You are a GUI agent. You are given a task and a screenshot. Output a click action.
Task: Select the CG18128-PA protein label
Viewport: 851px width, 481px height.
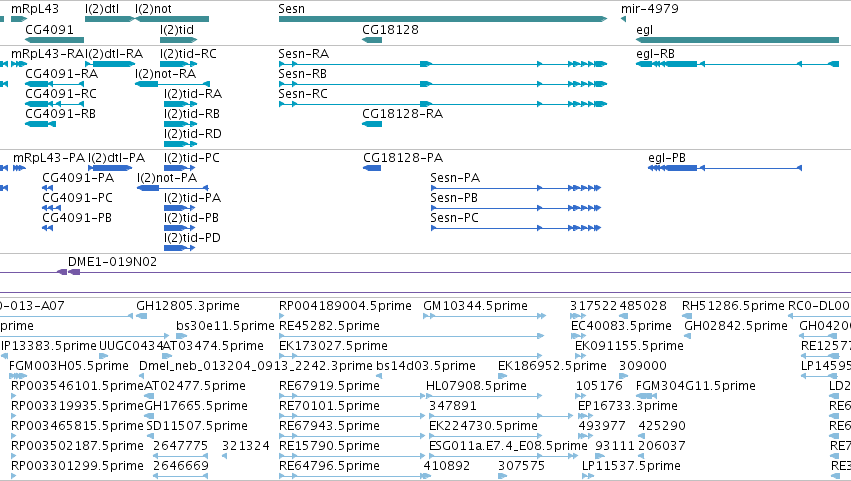click(x=403, y=158)
